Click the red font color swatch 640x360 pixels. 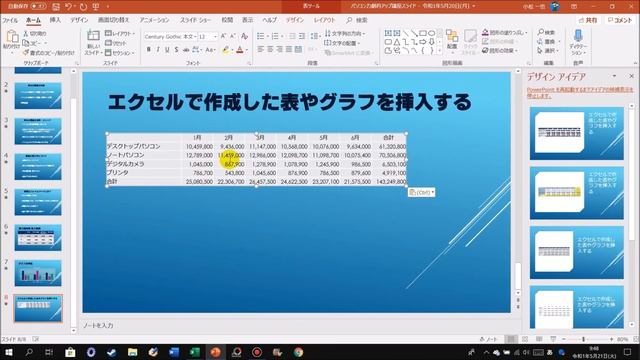[240, 50]
